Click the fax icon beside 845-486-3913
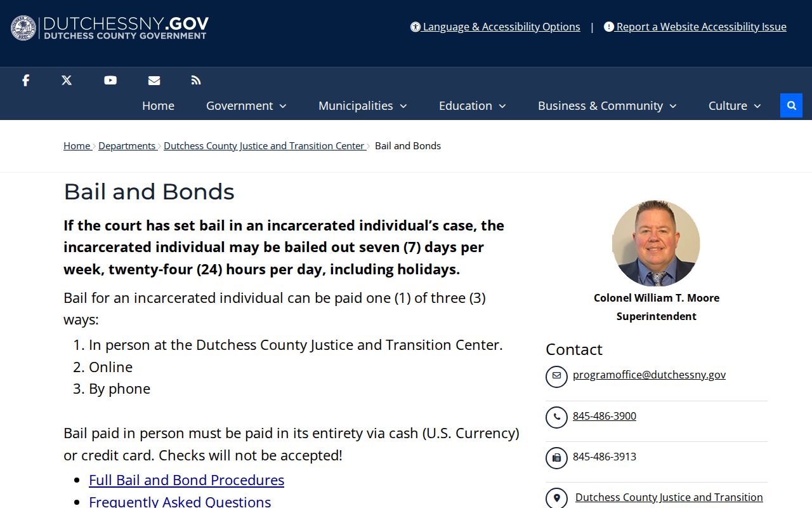 click(x=556, y=458)
